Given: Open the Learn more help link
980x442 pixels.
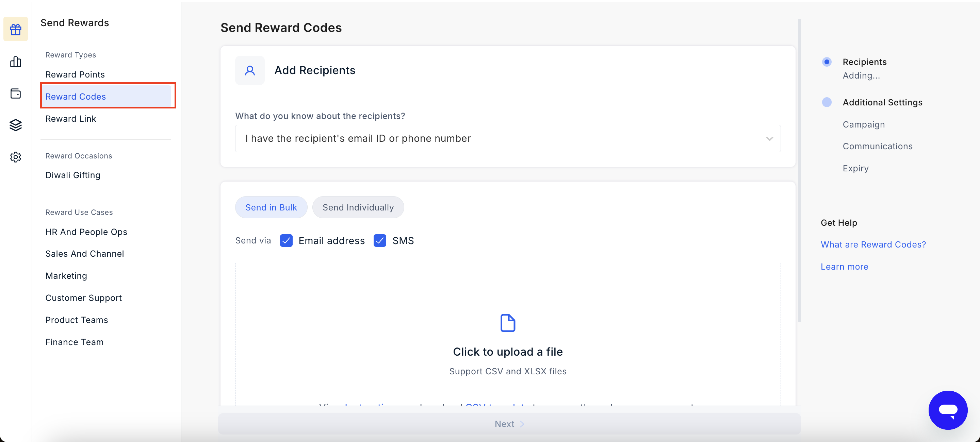Looking at the screenshot, I should point(844,267).
